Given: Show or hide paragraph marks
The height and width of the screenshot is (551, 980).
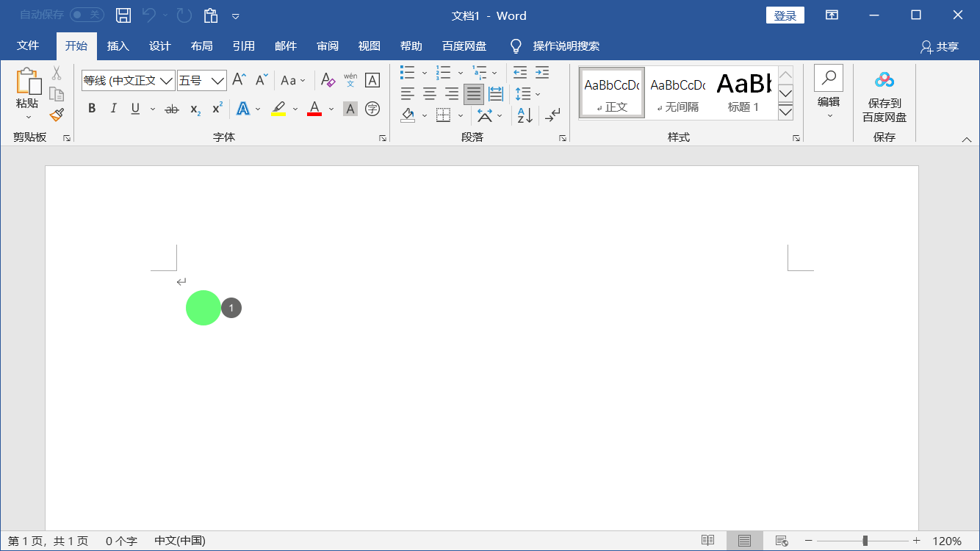Looking at the screenshot, I should pyautogui.click(x=552, y=115).
